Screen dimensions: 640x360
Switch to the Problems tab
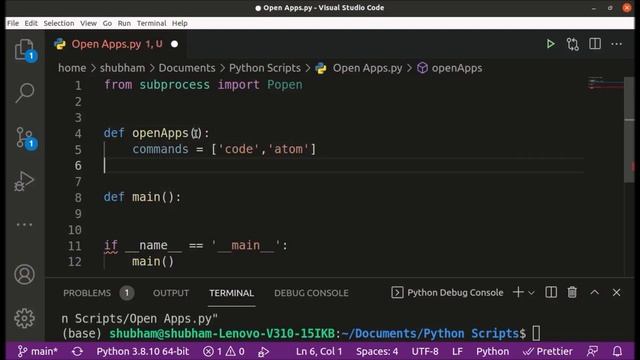[x=87, y=293]
